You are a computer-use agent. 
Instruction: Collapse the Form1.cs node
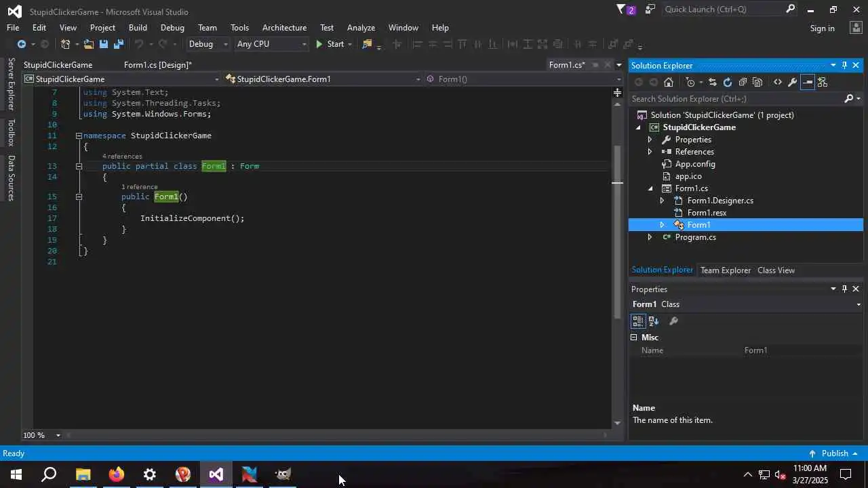click(x=650, y=188)
